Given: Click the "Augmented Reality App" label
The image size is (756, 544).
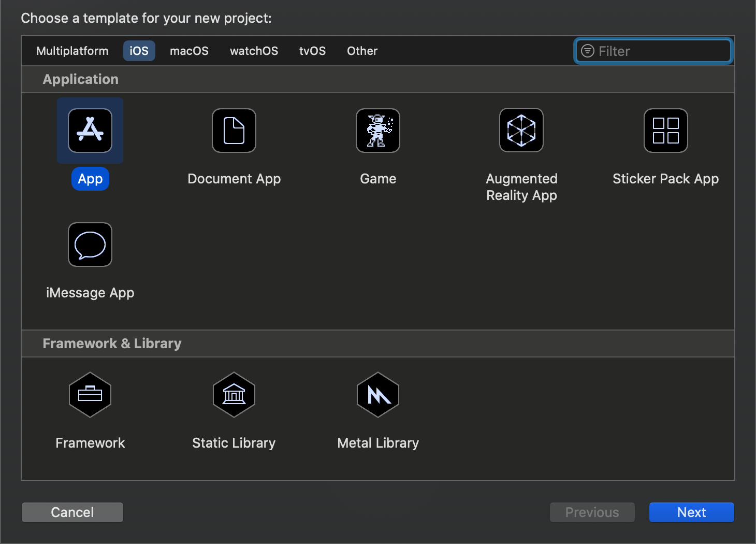Looking at the screenshot, I should click(x=521, y=187).
